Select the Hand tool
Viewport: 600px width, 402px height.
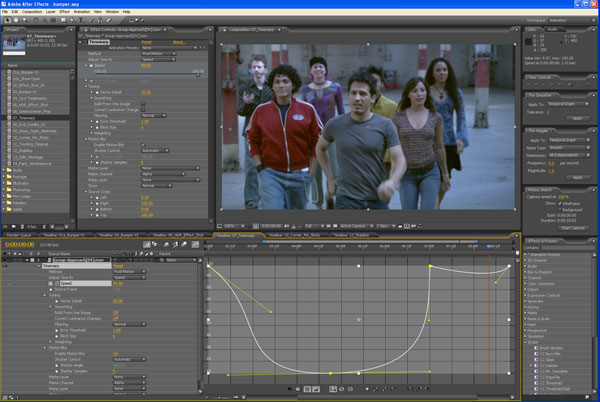tap(16, 20)
